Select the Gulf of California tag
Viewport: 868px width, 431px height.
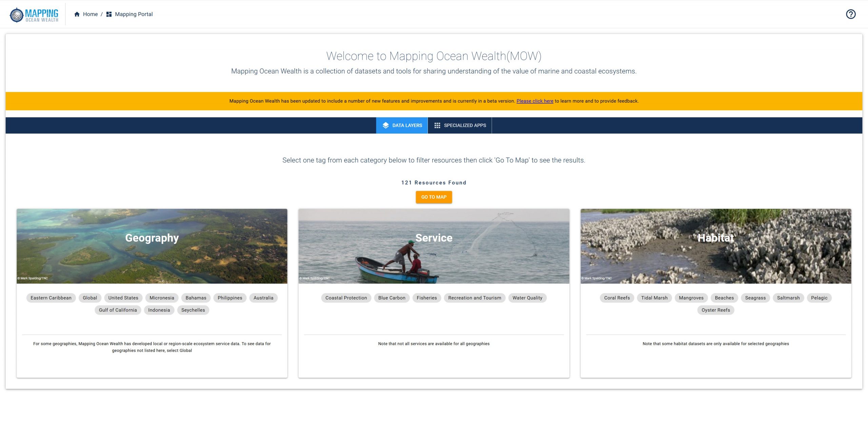point(118,310)
